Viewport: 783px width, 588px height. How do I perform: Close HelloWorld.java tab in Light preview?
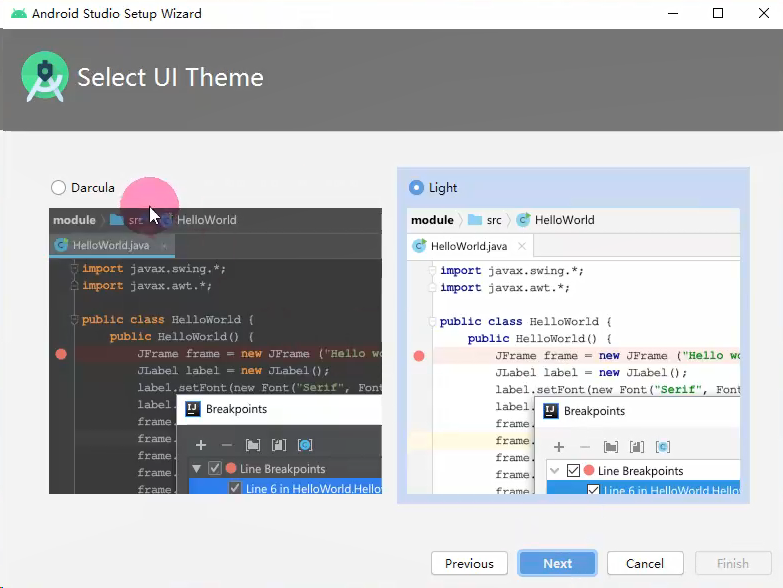pyautogui.click(x=522, y=246)
